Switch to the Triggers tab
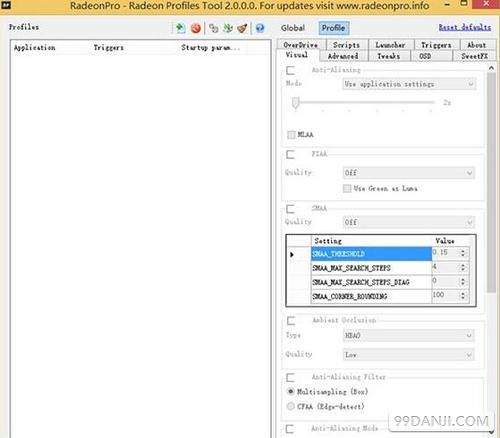The image size is (500, 438). click(x=436, y=45)
